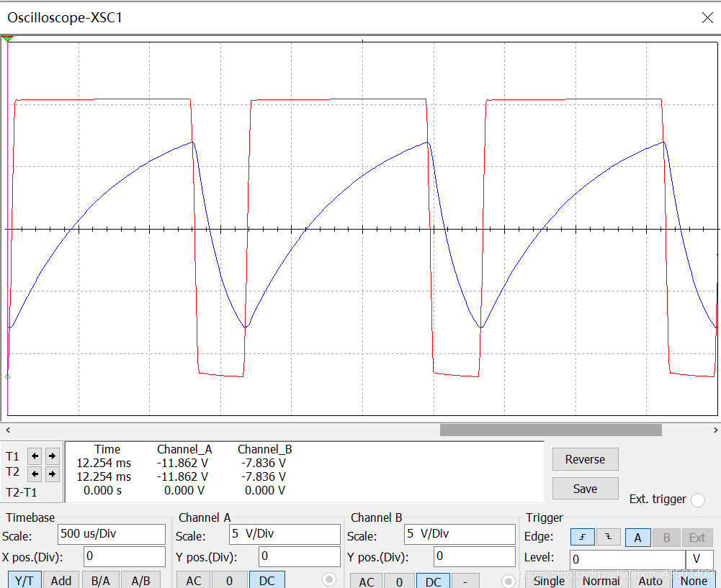Move cursor T2 left with arrow

(35, 474)
